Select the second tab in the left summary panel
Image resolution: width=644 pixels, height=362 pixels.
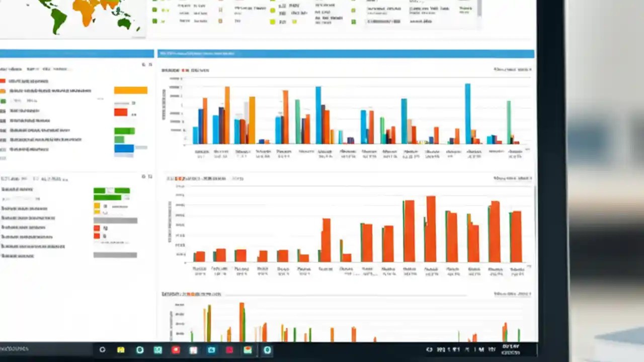(32, 69)
